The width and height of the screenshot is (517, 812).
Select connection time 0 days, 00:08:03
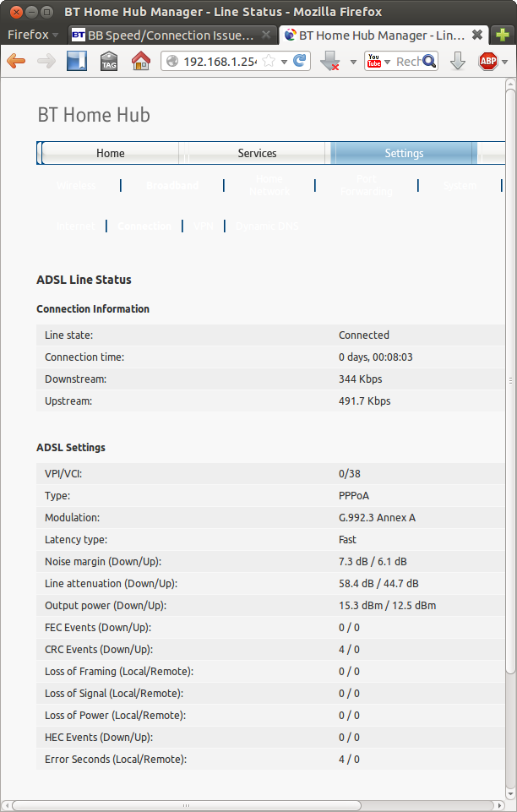[x=376, y=357]
